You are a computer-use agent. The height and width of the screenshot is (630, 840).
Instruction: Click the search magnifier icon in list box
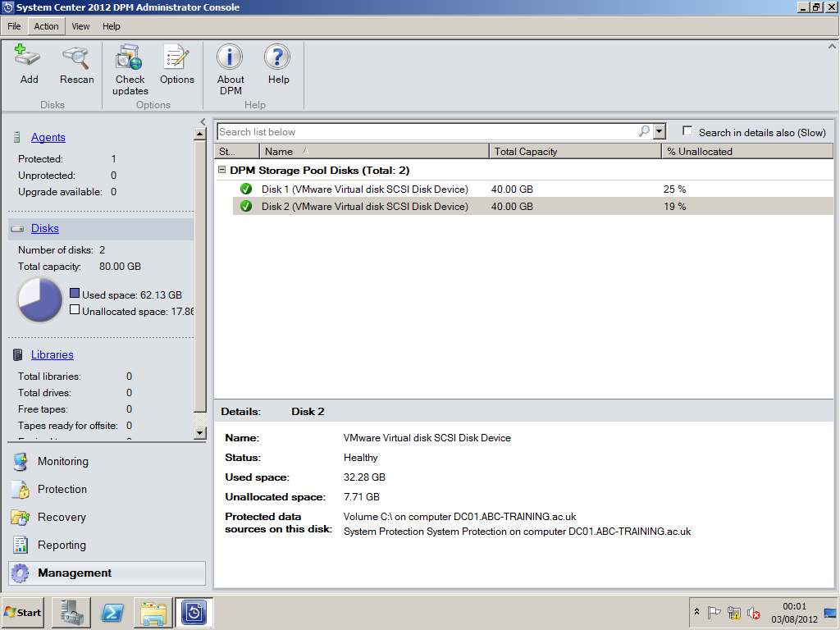click(x=645, y=131)
